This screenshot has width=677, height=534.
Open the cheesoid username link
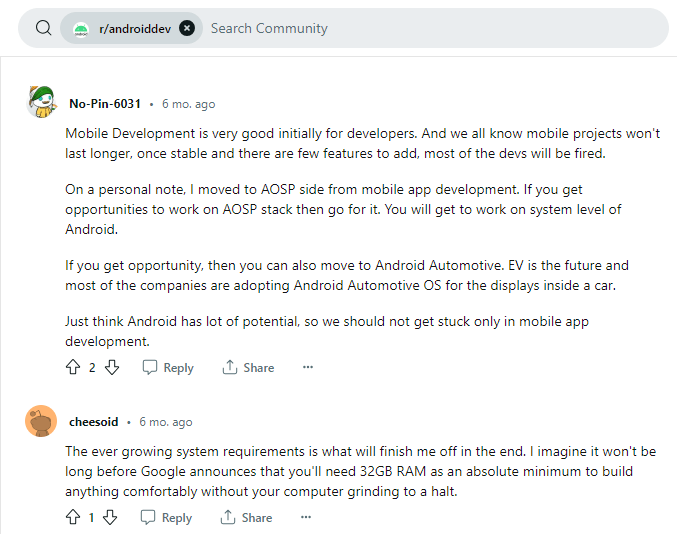pyautogui.click(x=94, y=422)
